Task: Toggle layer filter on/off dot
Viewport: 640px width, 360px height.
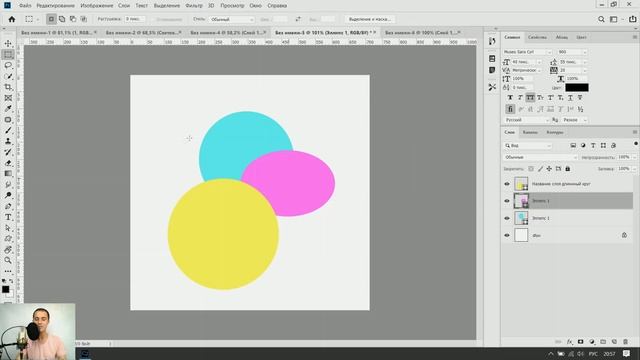Action: (x=636, y=144)
